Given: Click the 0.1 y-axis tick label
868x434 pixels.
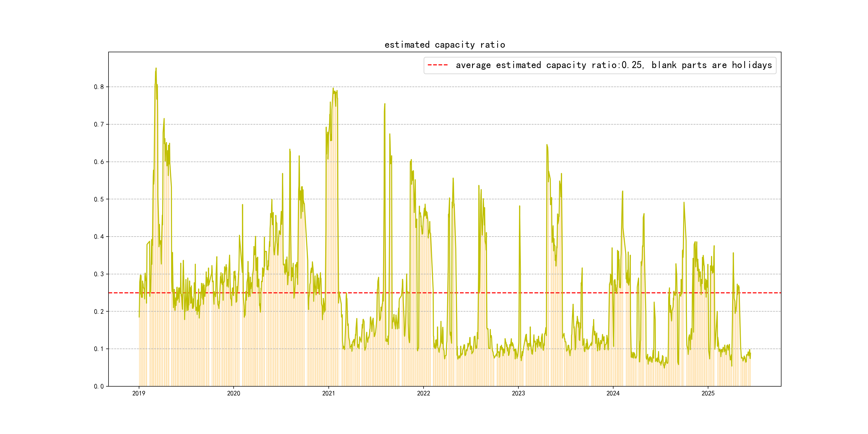Looking at the screenshot, I should pos(99,349).
